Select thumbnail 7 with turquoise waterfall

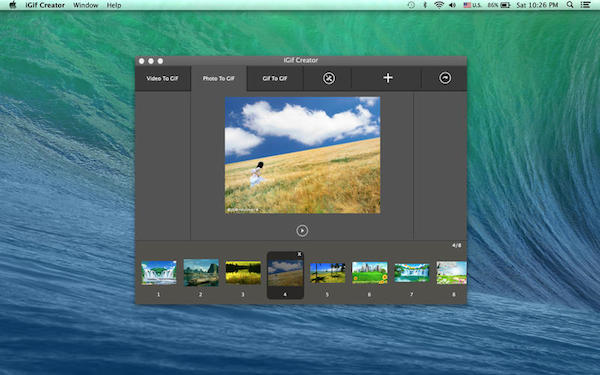coord(412,272)
